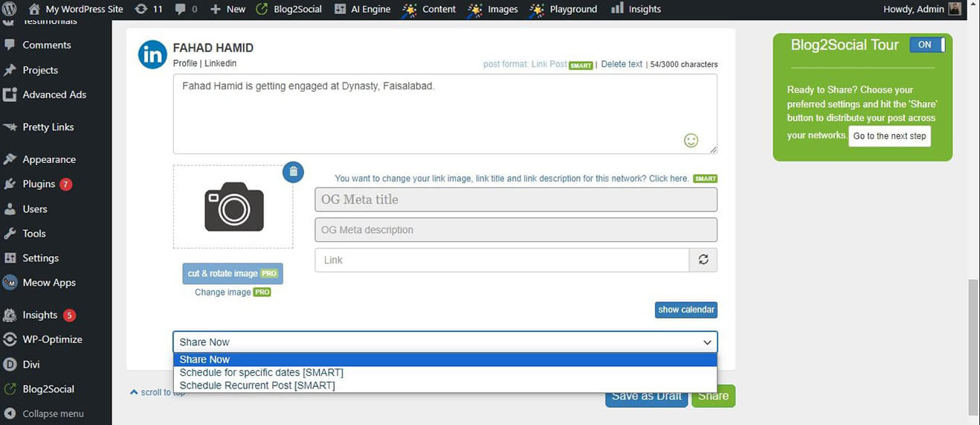Click the plus New item
The image size is (980, 425).
pos(228,9)
